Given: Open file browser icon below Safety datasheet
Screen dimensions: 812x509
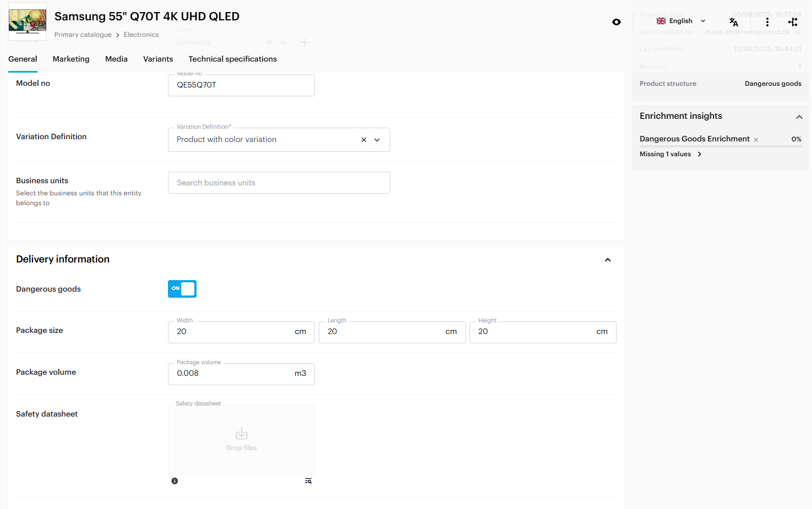Looking at the screenshot, I should [308, 481].
